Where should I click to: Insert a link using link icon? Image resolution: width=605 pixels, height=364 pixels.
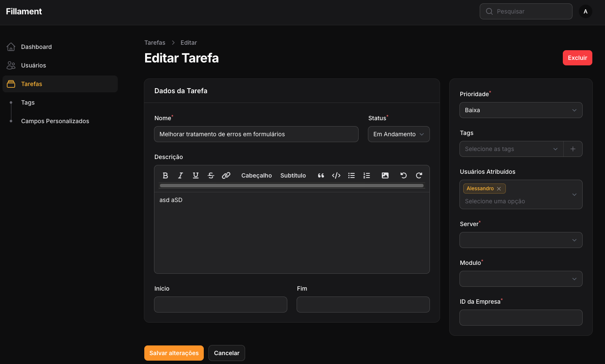click(226, 175)
